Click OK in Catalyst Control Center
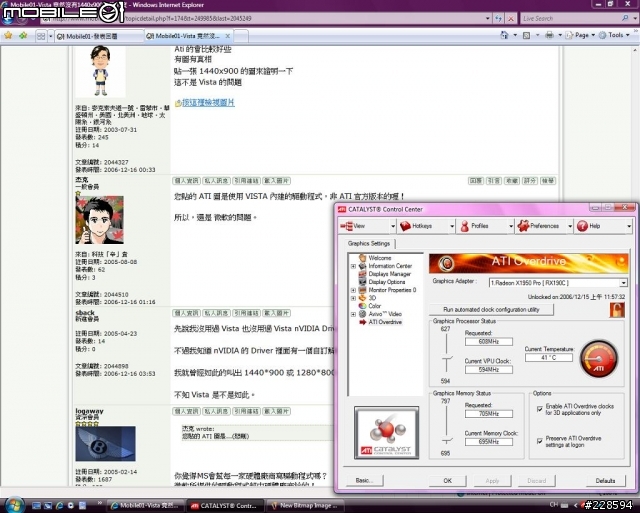 tap(447, 480)
